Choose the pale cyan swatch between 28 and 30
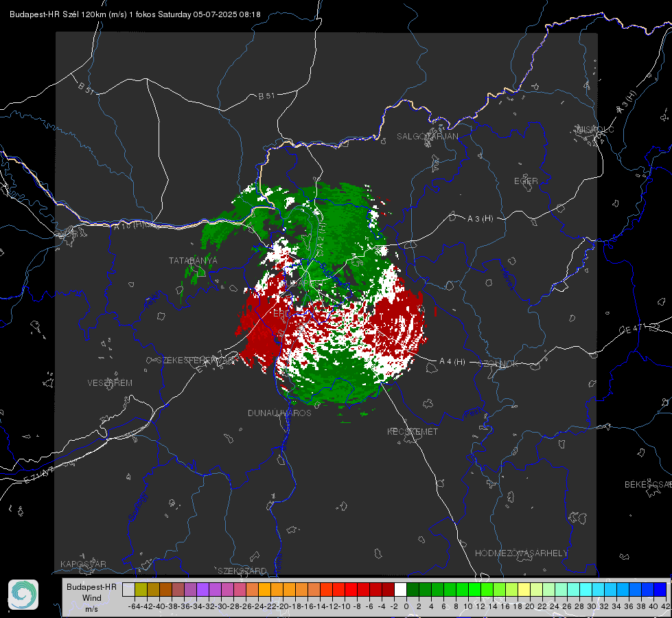 (586, 590)
